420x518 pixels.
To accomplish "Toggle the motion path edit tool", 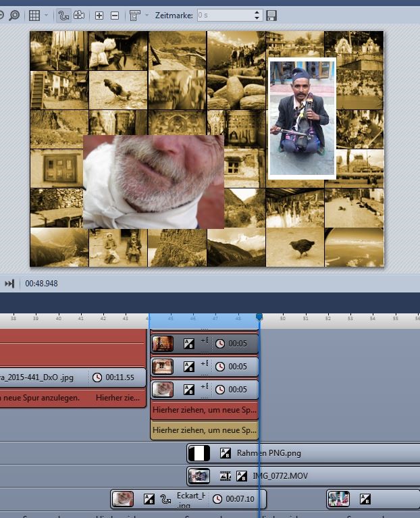I will (x=63, y=15).
